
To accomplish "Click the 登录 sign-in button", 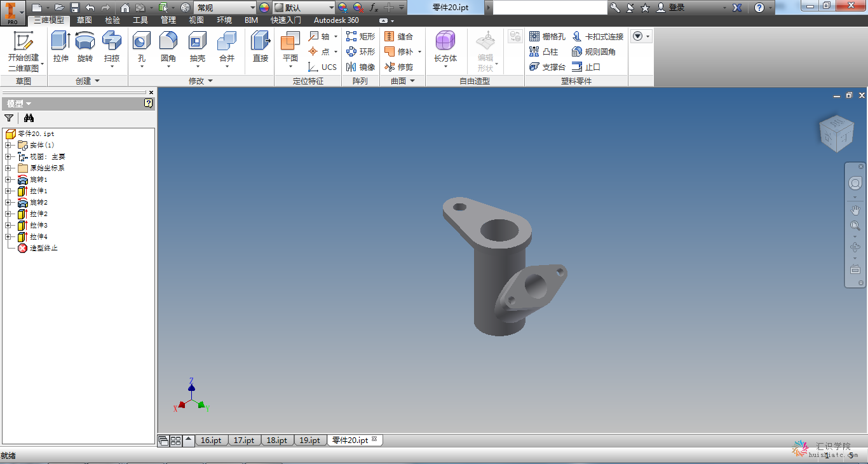I will click(x=670, y=8).
